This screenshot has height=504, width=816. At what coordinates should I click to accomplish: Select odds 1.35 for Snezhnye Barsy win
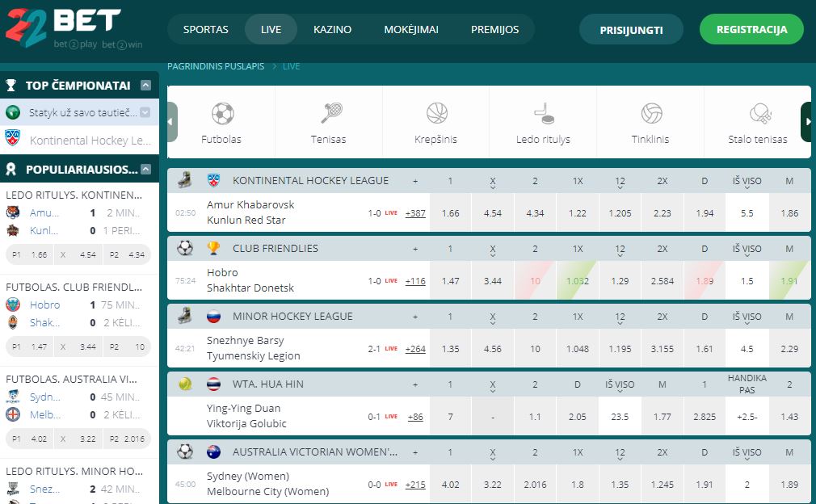coord(450,349)
